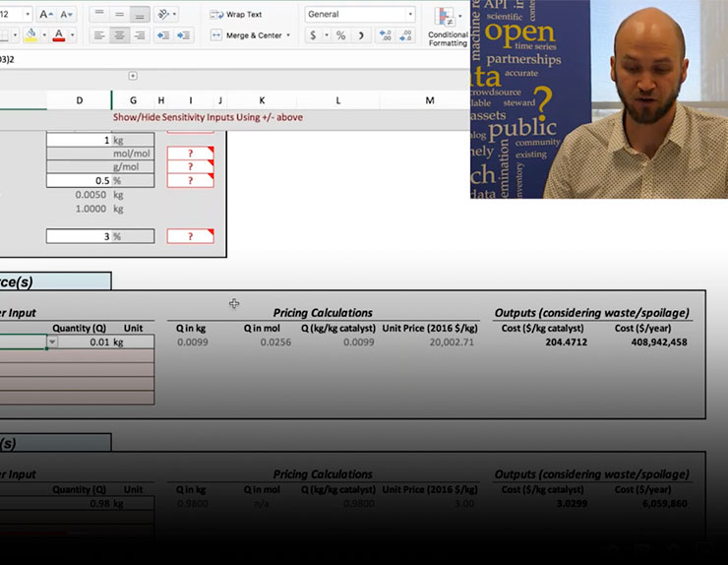Image resolution: width=728 pixels, height=565 pixels.
Task: Select column L header
Action: [x=338, y=100]
